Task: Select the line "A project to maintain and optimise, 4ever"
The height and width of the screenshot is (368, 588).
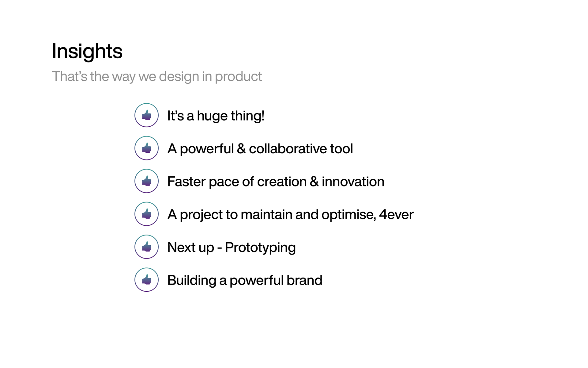Action: coord(290,215)
